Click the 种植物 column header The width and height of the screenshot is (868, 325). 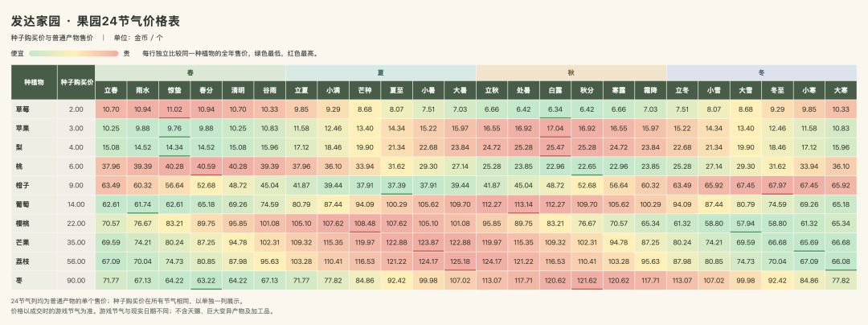[34, 82]
